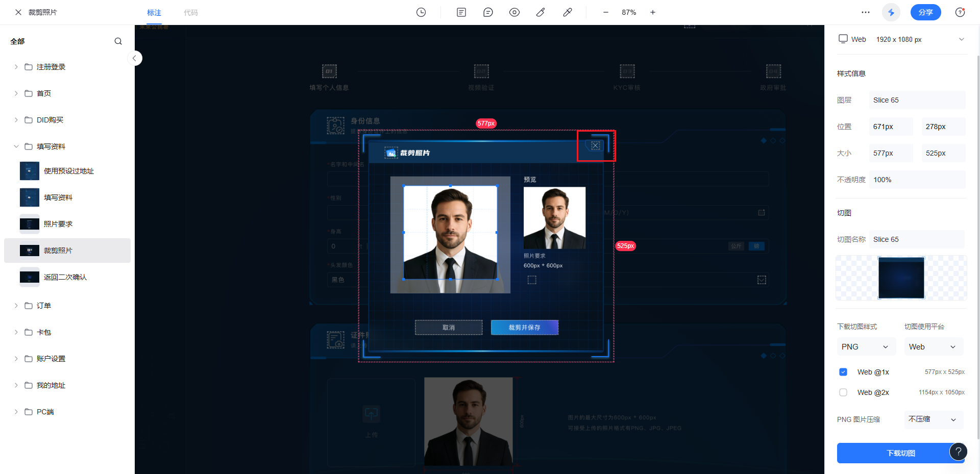Click the lightning bolt icon
This screenshot has width=980, height=474.
pyautogui.click(x=891, y=12)
